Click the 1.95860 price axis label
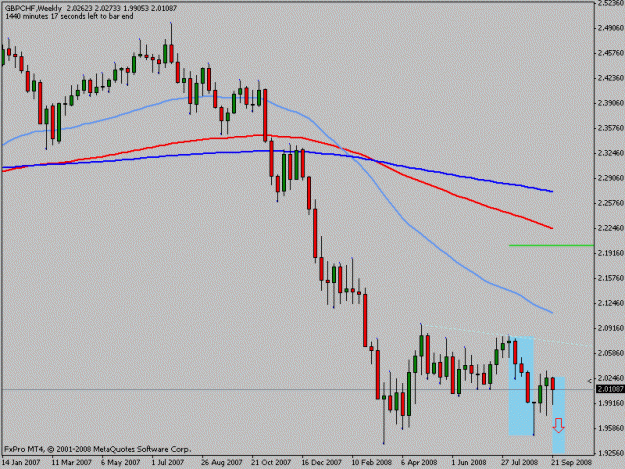The width and height of the screenshot is (625, 469). tap(610, 428)
